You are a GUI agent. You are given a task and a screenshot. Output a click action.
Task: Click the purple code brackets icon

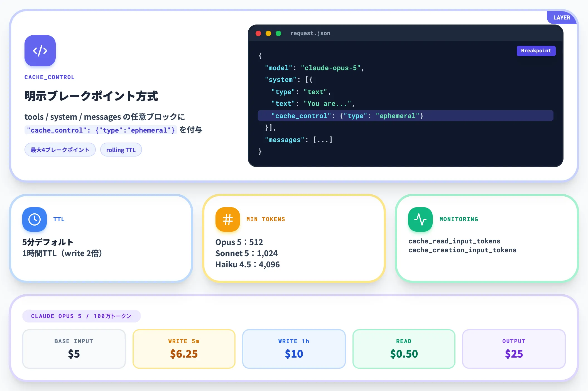pos(40,51)
